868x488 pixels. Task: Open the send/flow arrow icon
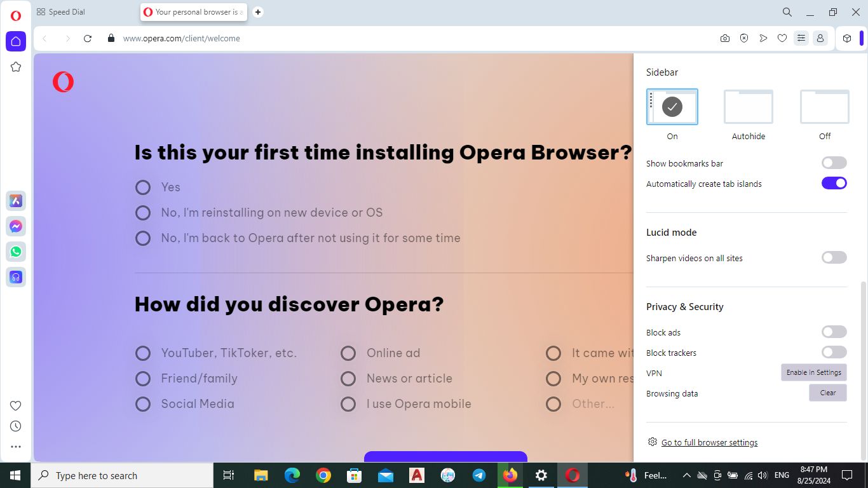[x=763, y=38]
